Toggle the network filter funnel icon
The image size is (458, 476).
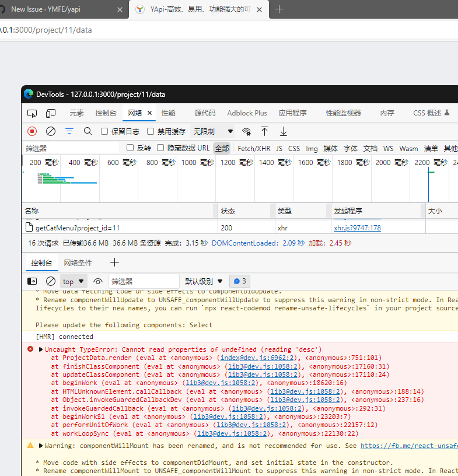(69, 131)
